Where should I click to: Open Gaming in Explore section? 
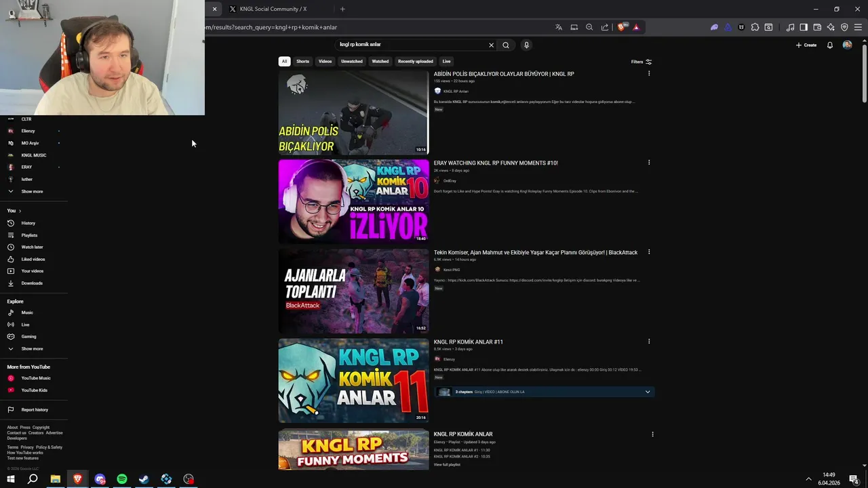28,336
